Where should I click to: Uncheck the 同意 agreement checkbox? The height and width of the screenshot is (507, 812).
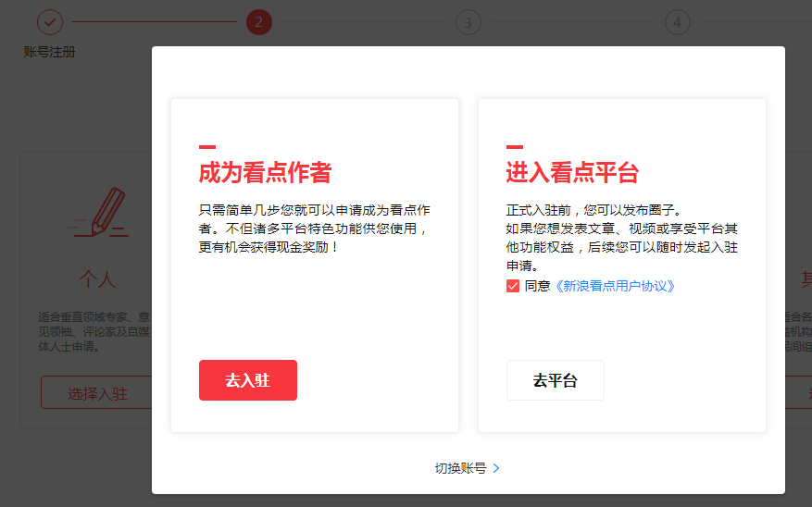click(x=513, y=286)
